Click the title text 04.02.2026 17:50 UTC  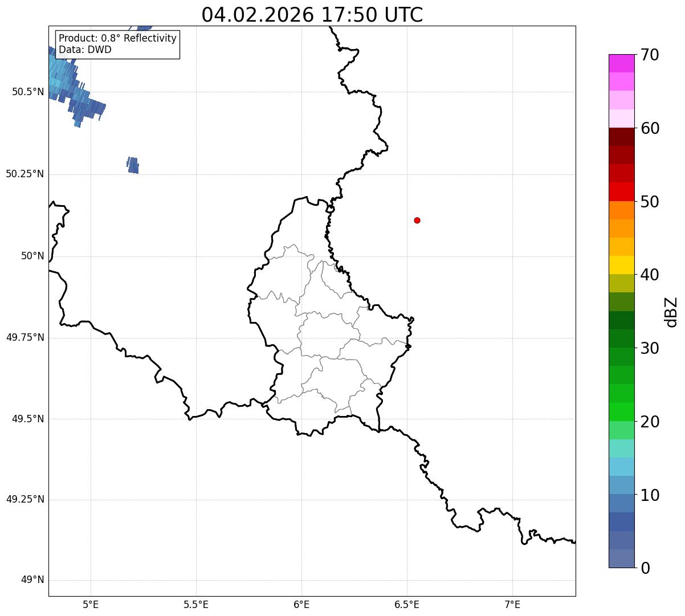(312, 15)
